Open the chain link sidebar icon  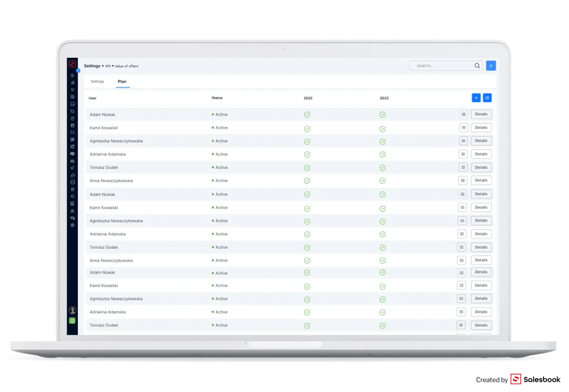(x=72, y=175)
